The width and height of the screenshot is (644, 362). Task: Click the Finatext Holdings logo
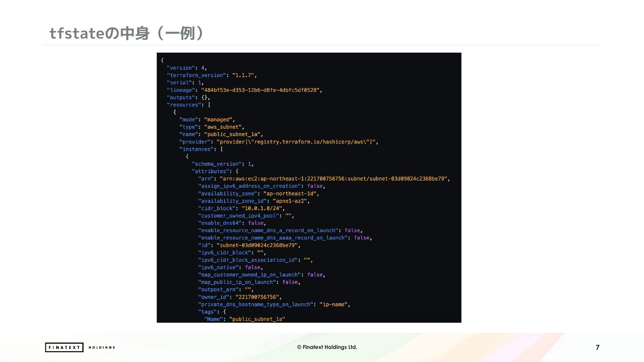pos(80,347)
